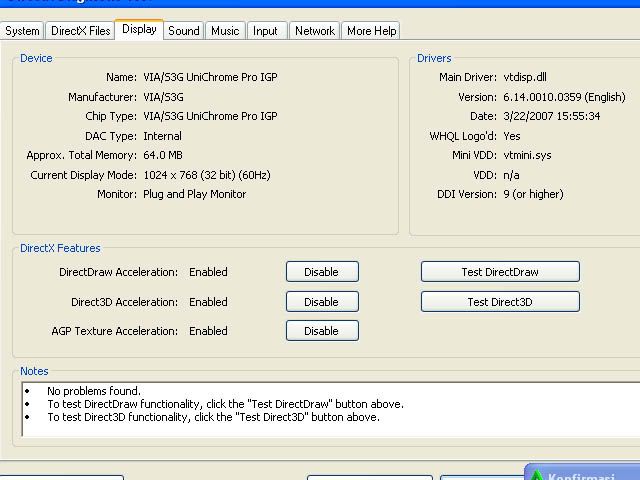The width and height of the screenshot is (640, 480).
Task: Click main driver vtdisp.dll
Action: [x=525, y=77]
